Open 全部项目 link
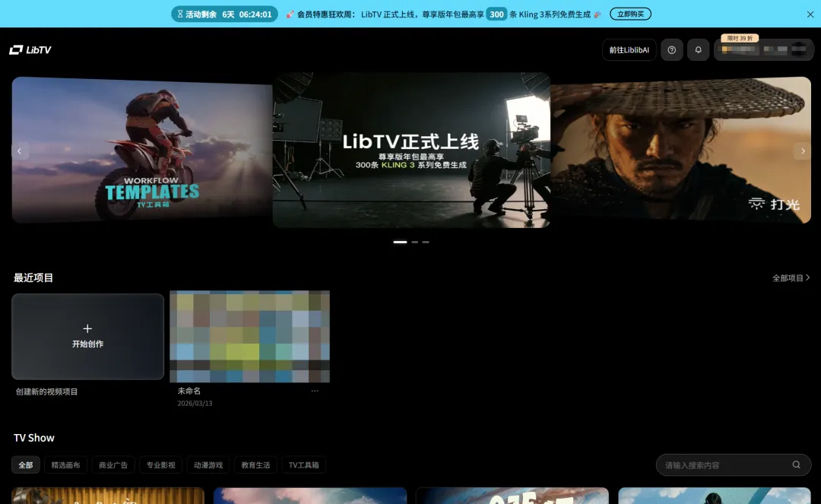Screen dimensions: 821x504 point(791,278)
